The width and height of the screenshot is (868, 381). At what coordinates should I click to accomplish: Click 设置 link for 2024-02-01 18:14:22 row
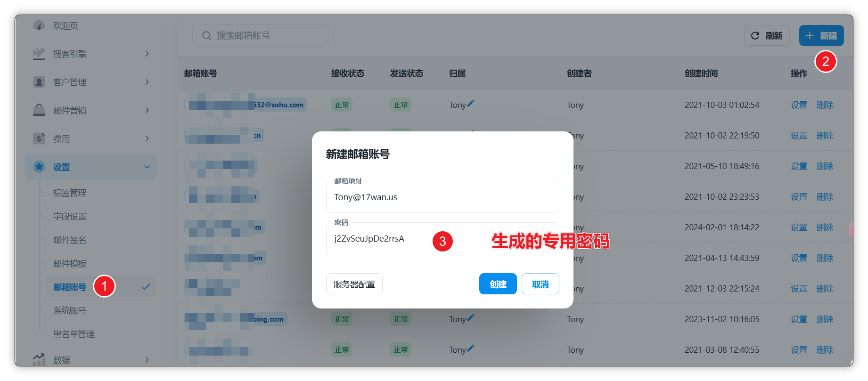click(x=799, y=227)
